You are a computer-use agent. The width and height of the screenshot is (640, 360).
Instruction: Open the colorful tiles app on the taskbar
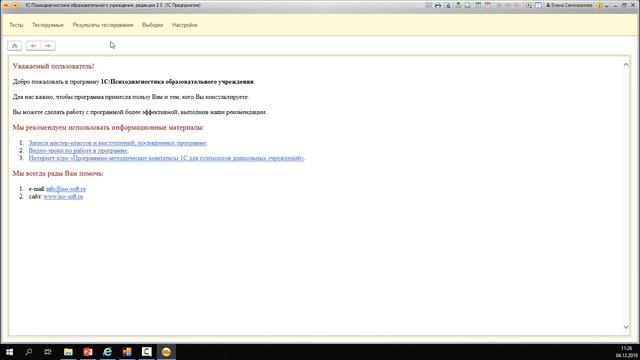click(x=127, y=352)
